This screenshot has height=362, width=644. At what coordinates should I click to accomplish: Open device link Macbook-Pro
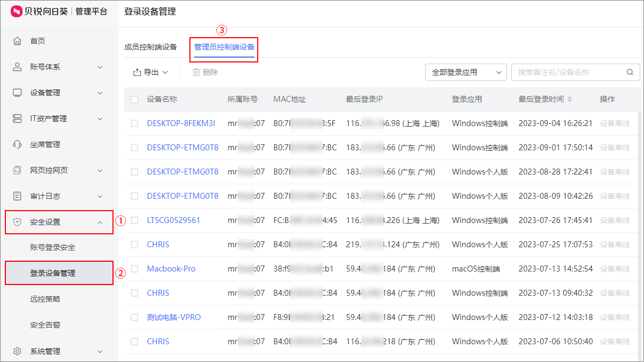171,269
